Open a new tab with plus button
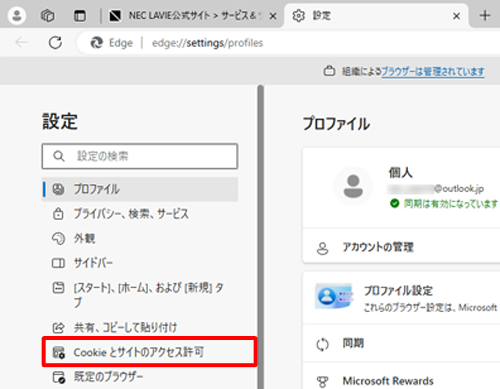The image size is (500, 389). click(x=485, y=15)
